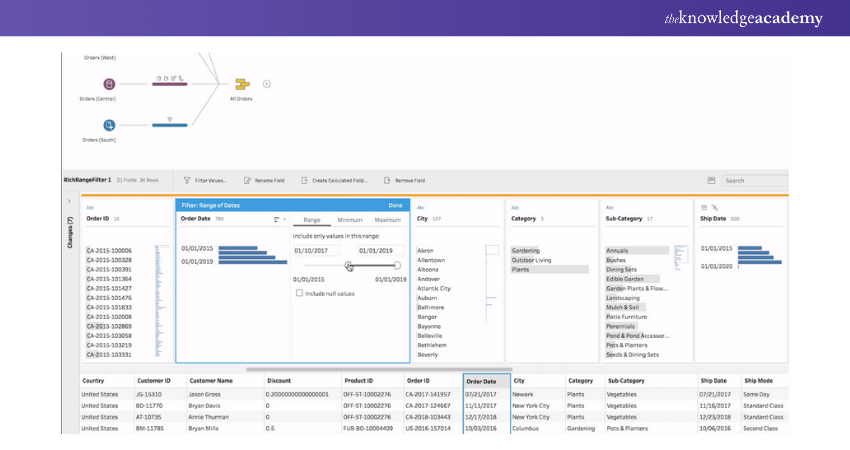Screen dimensions: 850x450
Task: Click the Filter Values toolbar button
Action: click(x=205, y=181)
